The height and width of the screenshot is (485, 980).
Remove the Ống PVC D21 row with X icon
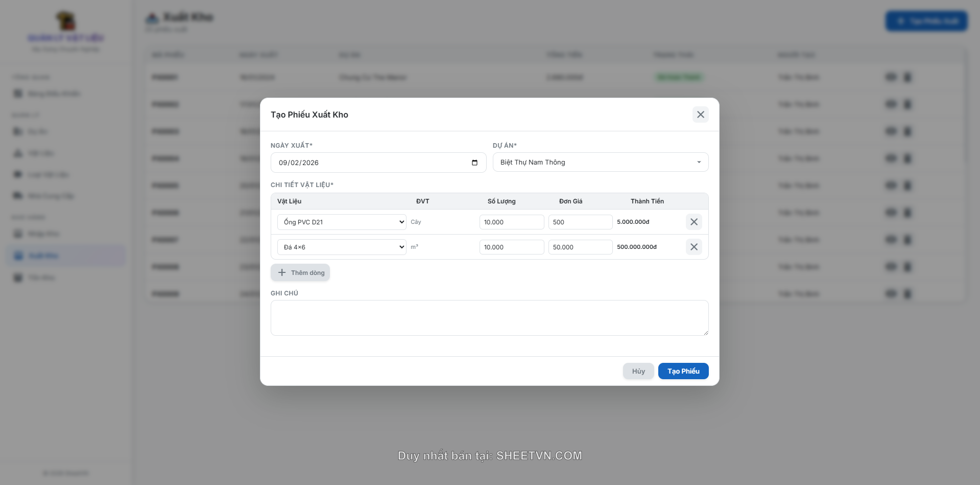[694, 222]
